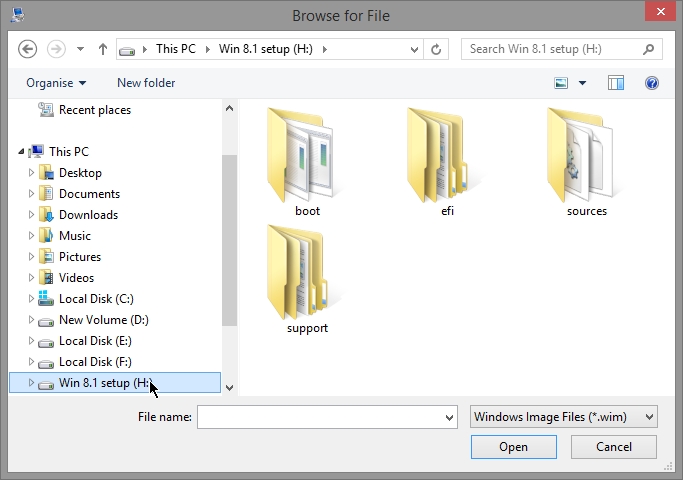Image resolution: width=683 pixels, height=480 pixels.
Task: Select the sources folder
Action: point(585,162)
